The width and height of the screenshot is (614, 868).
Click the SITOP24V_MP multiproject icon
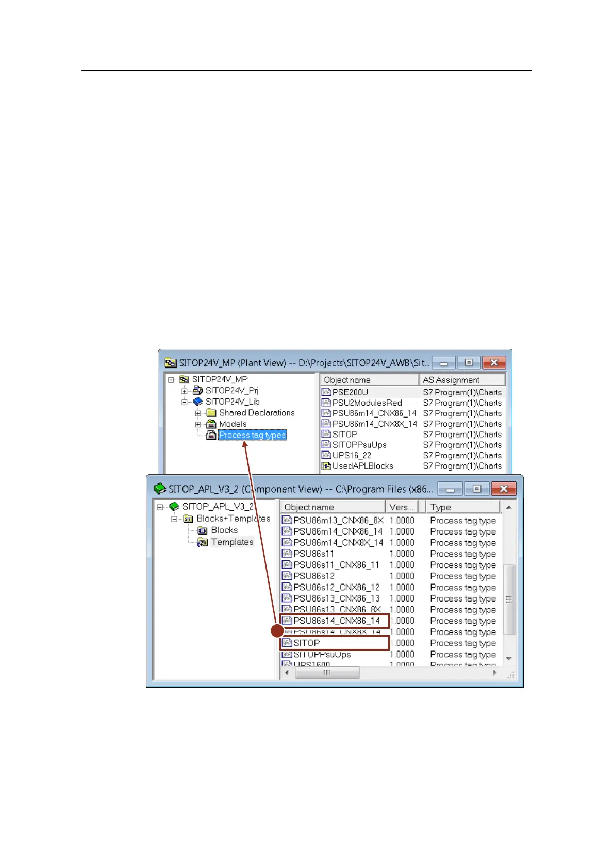coord(184,380)
